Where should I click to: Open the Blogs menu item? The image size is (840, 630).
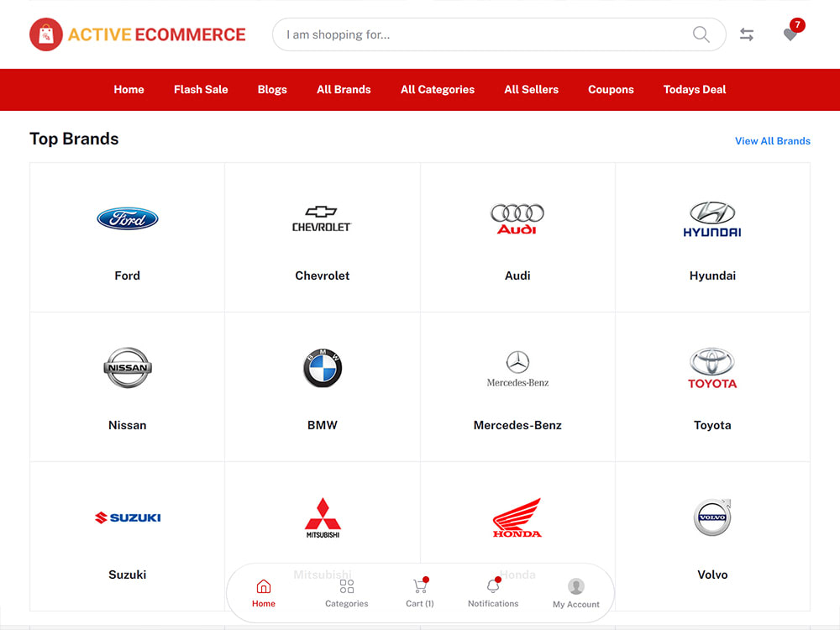[x=272, y=90]
